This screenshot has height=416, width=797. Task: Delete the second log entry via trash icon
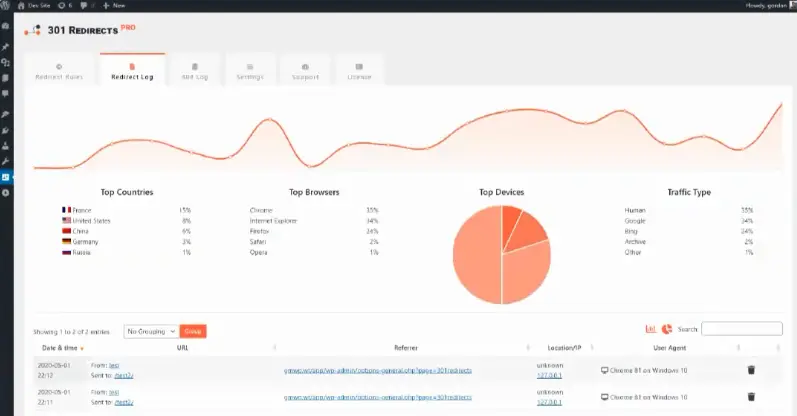751,397
